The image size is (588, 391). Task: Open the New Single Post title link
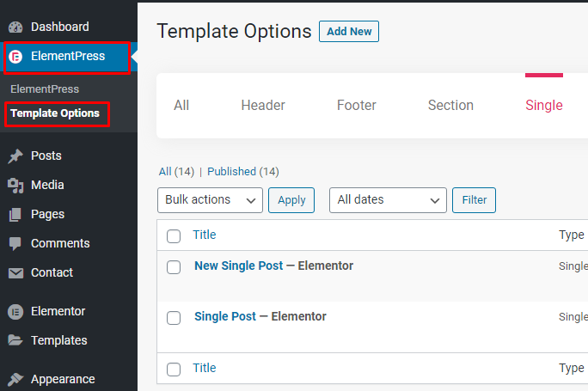(x=238, y=266)
